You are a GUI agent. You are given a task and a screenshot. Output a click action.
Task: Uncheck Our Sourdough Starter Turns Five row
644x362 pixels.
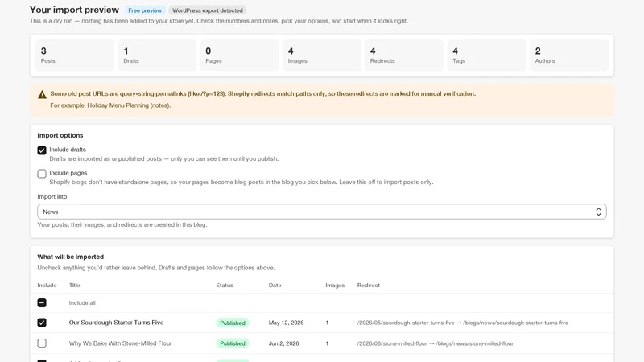tap(42, 323)
